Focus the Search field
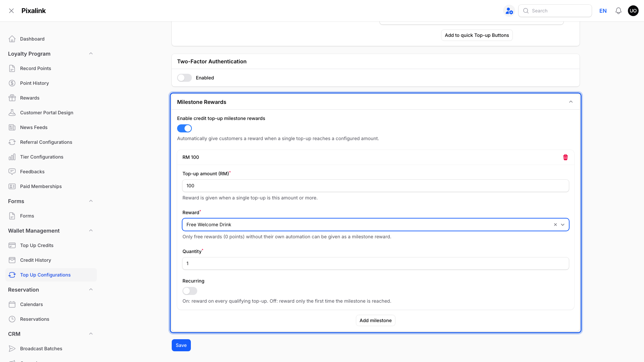Screen dimensions: 644x362 555,11
